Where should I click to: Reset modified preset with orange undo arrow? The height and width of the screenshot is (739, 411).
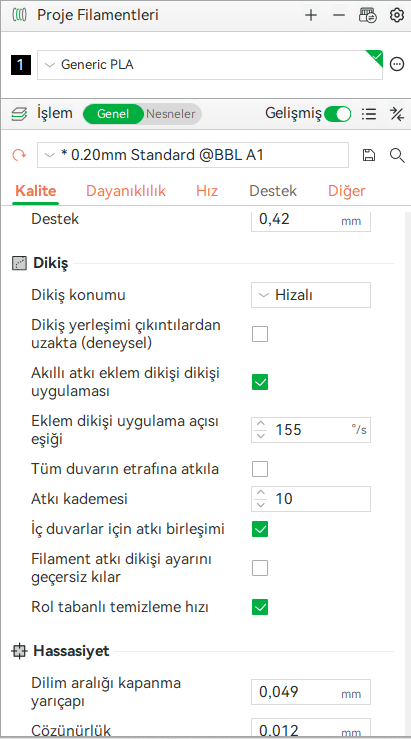pyautogui.click(x=19, y=155)
